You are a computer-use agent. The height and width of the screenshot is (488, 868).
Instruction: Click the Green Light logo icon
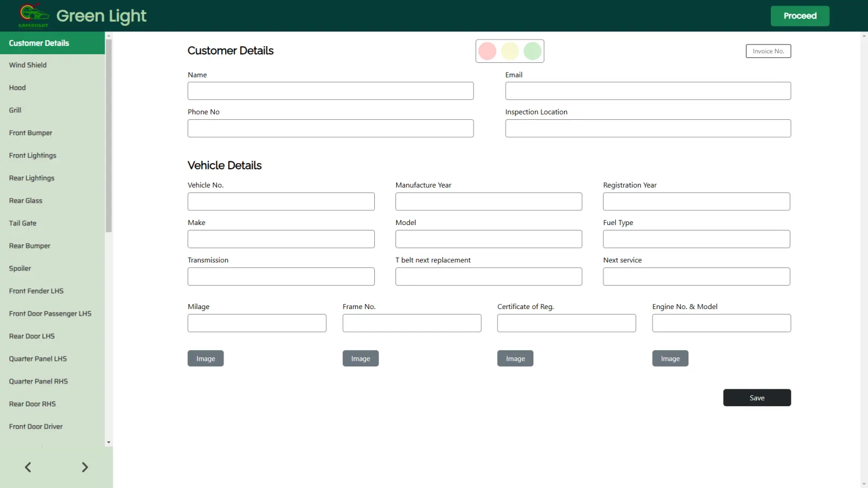coord(34,15)
